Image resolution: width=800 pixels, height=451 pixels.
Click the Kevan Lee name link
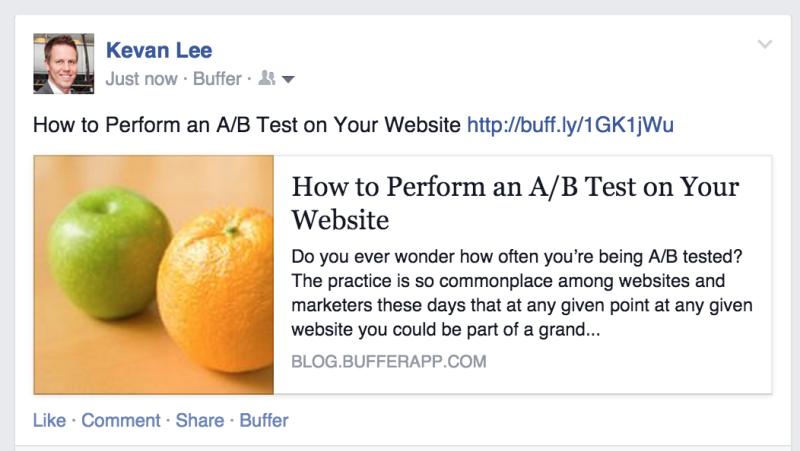click(x=159, y=51)
